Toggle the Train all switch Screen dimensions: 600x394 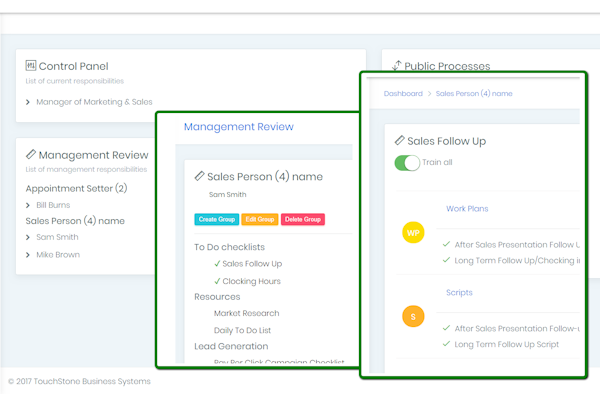point(407,163)
